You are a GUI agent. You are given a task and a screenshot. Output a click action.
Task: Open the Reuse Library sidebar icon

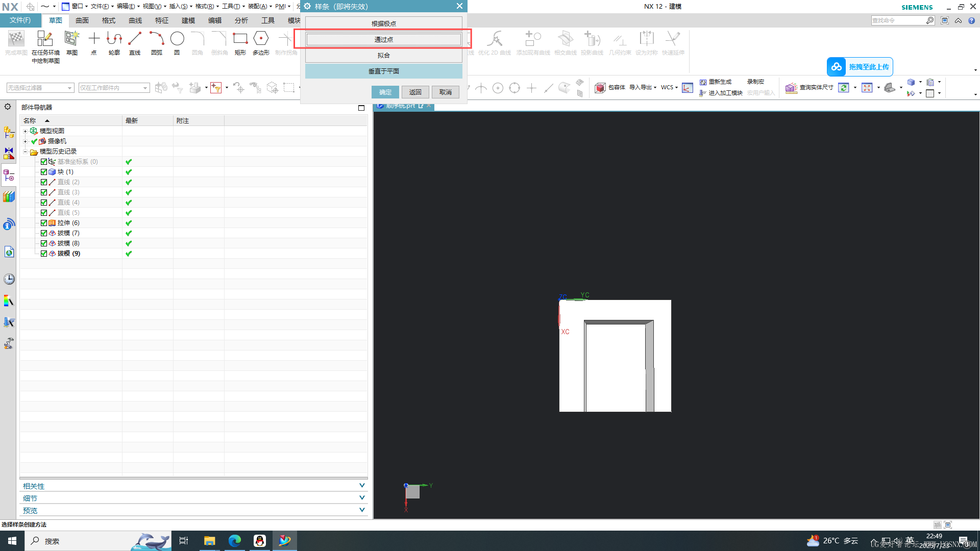9,197
